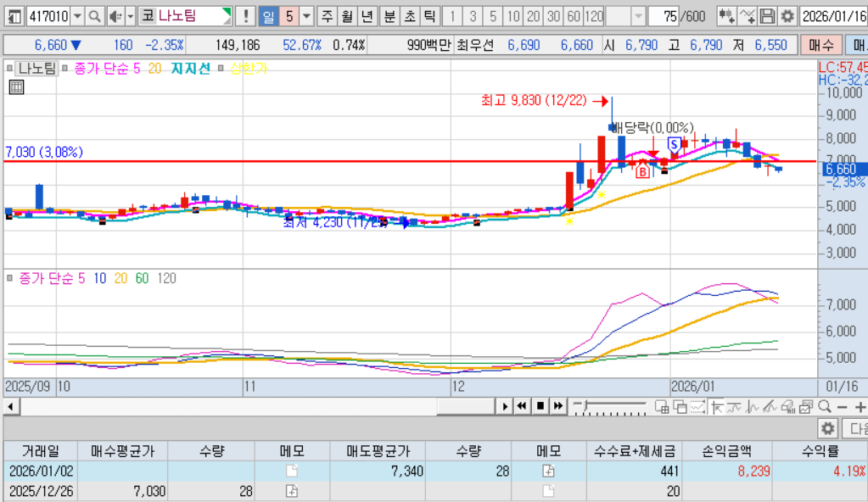Open chart settings gear in top toolbar
The image size is (868, 502).
point(787,17)
